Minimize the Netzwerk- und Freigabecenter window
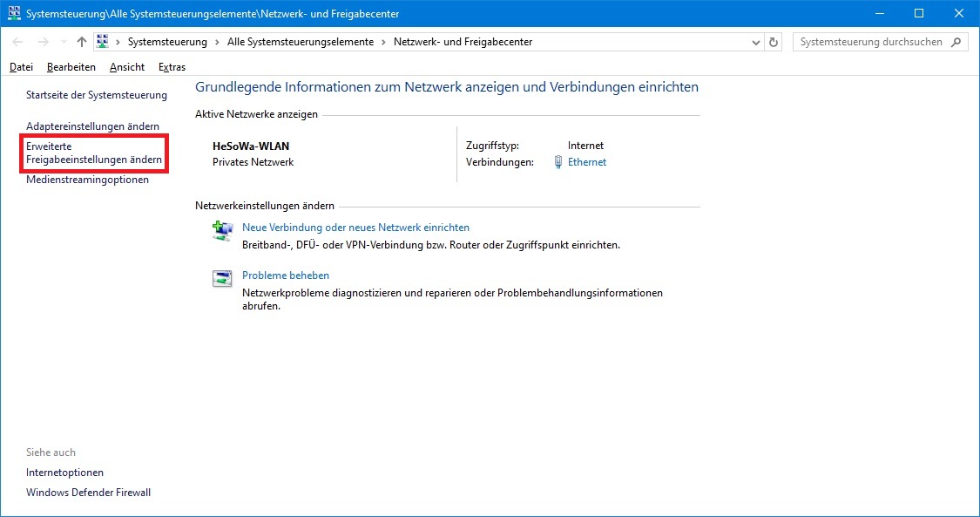 coord(879,13)
